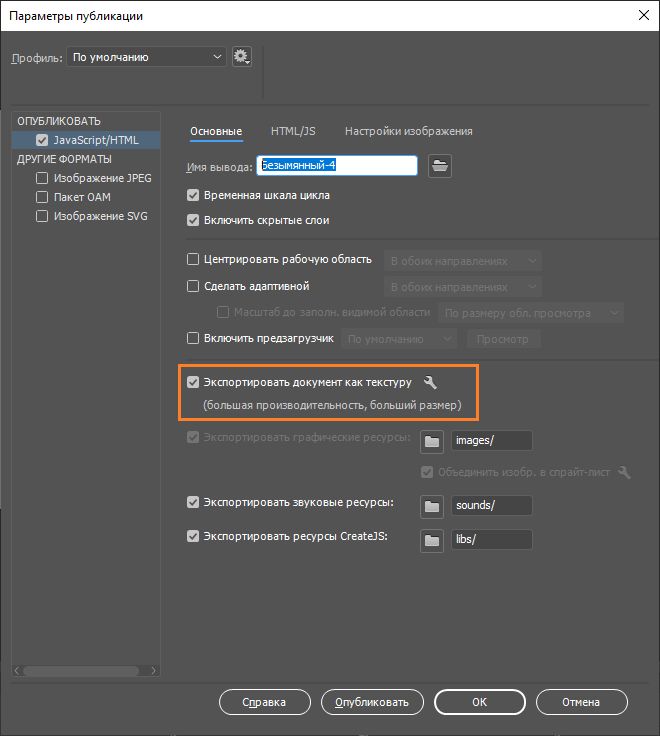Uncheck Включить скрытые слои

193,220
